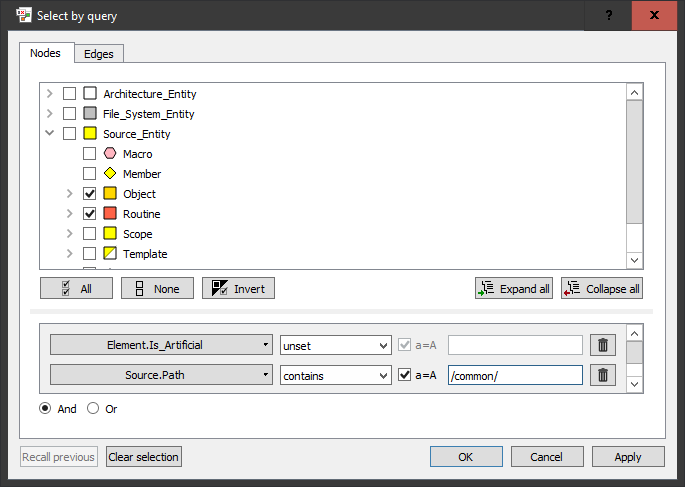This screenshot has height=487, width=685.
Task: Click Clear selection button
Action: coord(144,457)
